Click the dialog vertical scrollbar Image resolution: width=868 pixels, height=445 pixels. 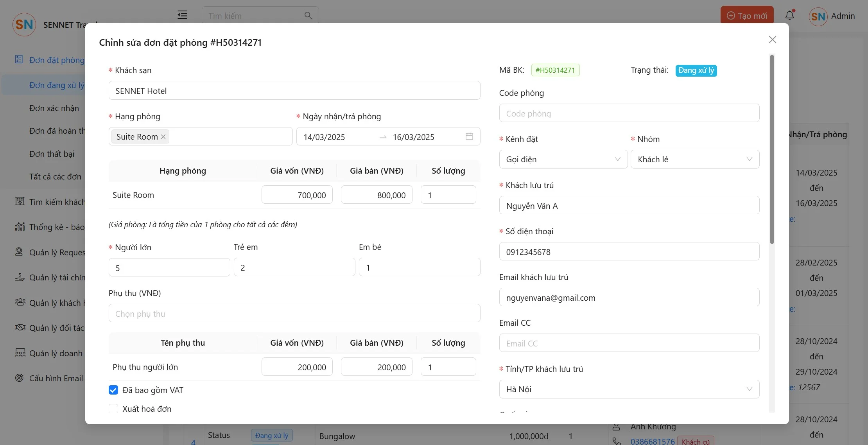pyautogui.click(x=772, y=149)
